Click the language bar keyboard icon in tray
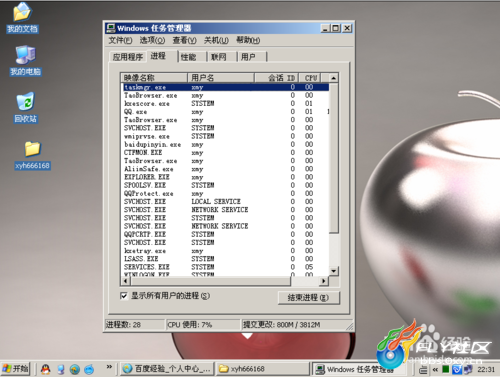This screenshot has width=500, height=377. [423, 369]
